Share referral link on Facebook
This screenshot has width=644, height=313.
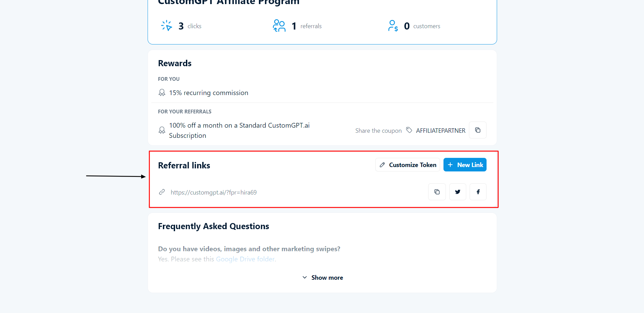coord(478,192)
